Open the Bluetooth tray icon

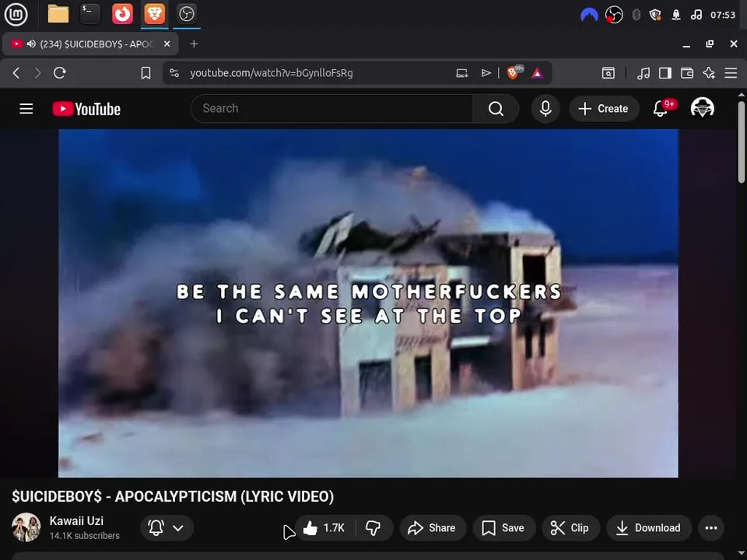pos(636,16)
